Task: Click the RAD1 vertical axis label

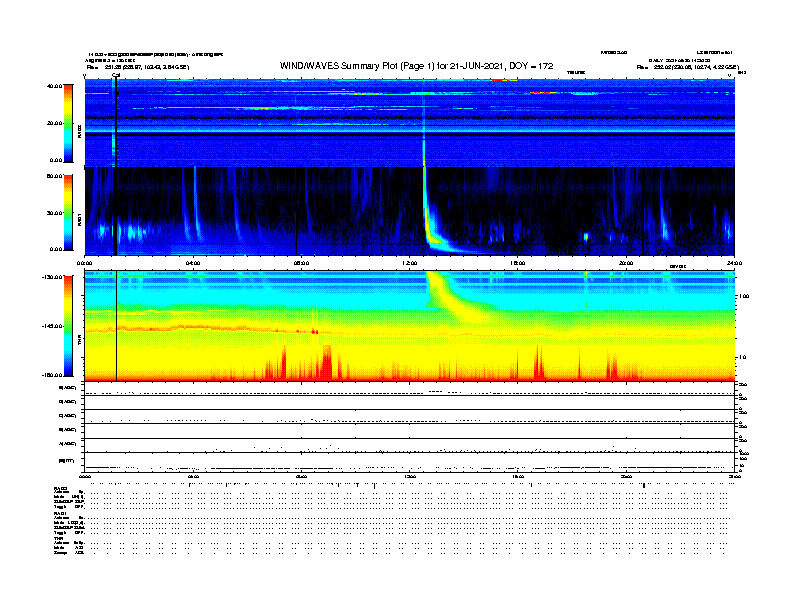Action: click(79, 219)
